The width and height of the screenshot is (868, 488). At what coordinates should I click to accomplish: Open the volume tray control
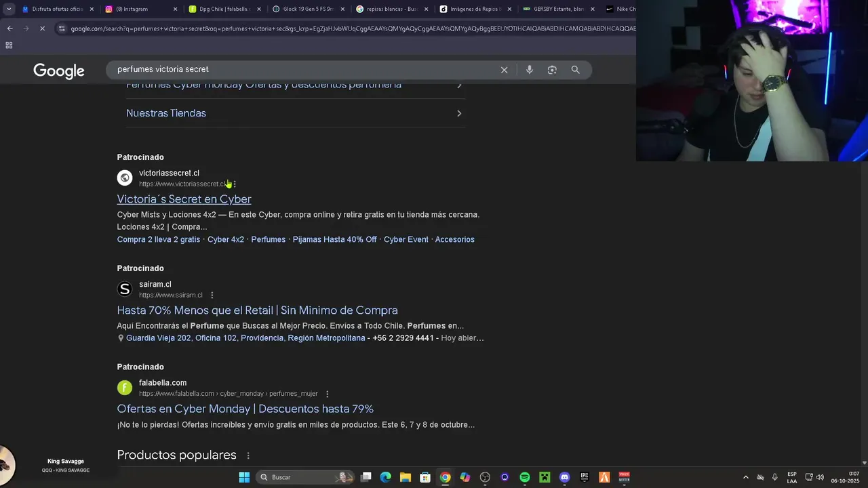(x=820, y=477)
